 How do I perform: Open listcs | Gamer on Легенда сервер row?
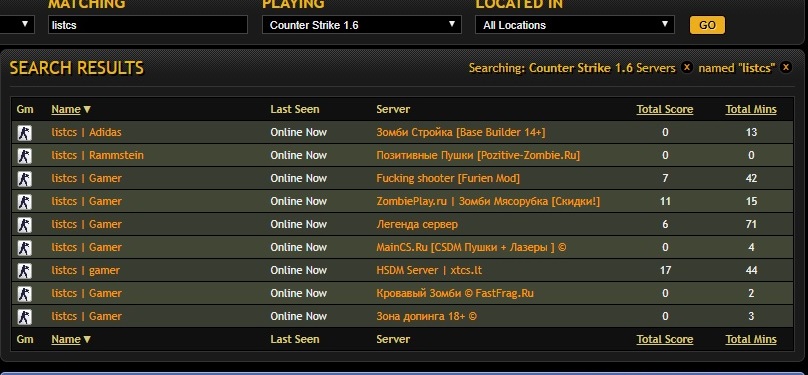(87, 224)
